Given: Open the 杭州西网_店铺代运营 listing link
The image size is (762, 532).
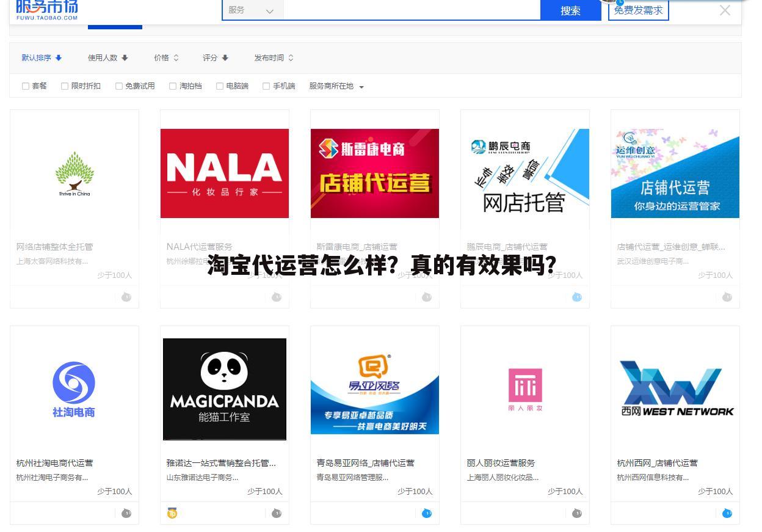Looking at the screenshot, I should tap(658, 463).
